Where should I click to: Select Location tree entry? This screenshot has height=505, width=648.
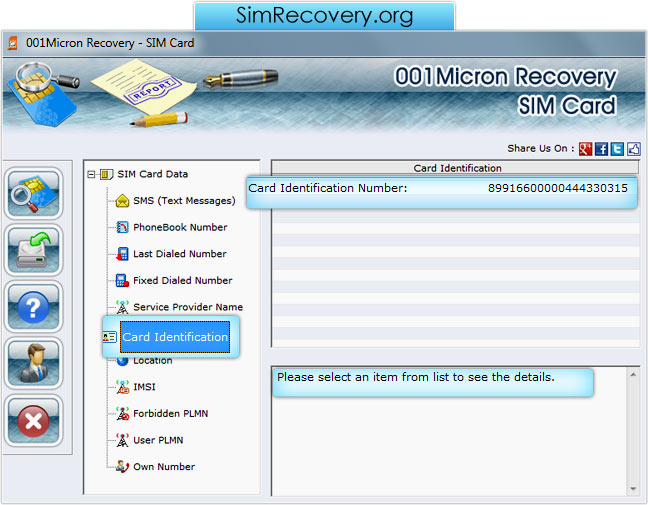(152, 360)
